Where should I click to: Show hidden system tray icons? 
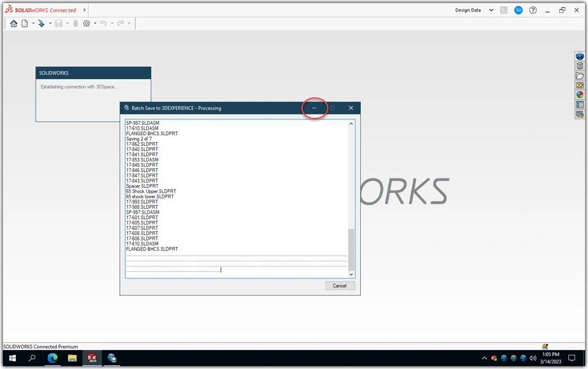click(x=484, y=359)
